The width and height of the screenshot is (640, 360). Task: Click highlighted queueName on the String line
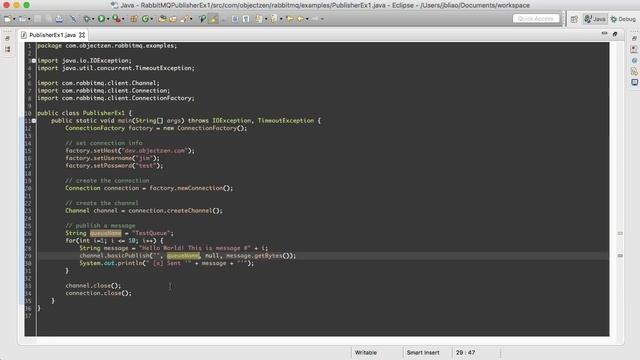pyautogui.click(x=105, y=233)
